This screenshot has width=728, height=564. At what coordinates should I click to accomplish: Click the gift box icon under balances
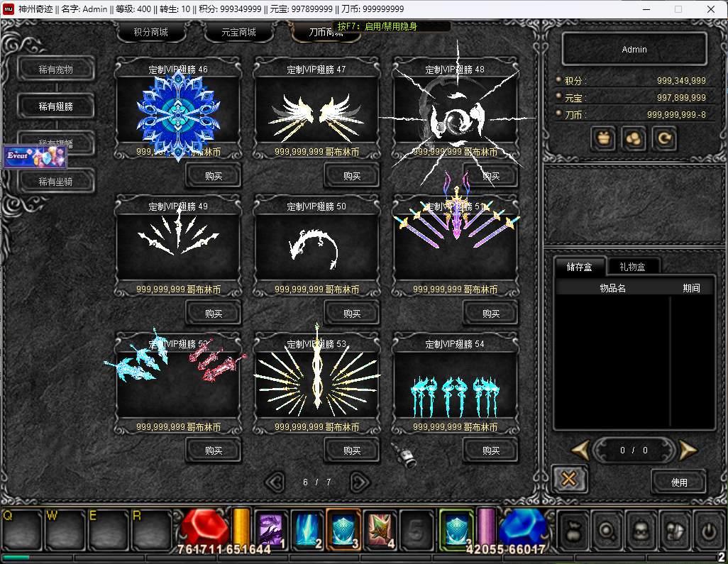(x=603, y=138)
